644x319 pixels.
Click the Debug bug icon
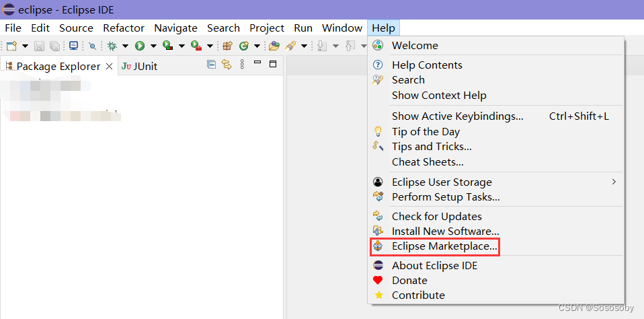coord(112,46)
